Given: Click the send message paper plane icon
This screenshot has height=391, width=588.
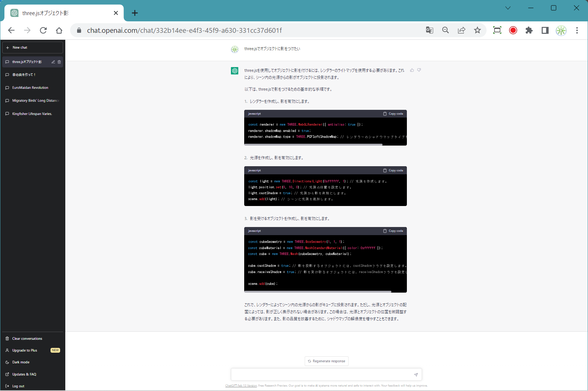Looking at the screenshot, I should click(416, 374).
